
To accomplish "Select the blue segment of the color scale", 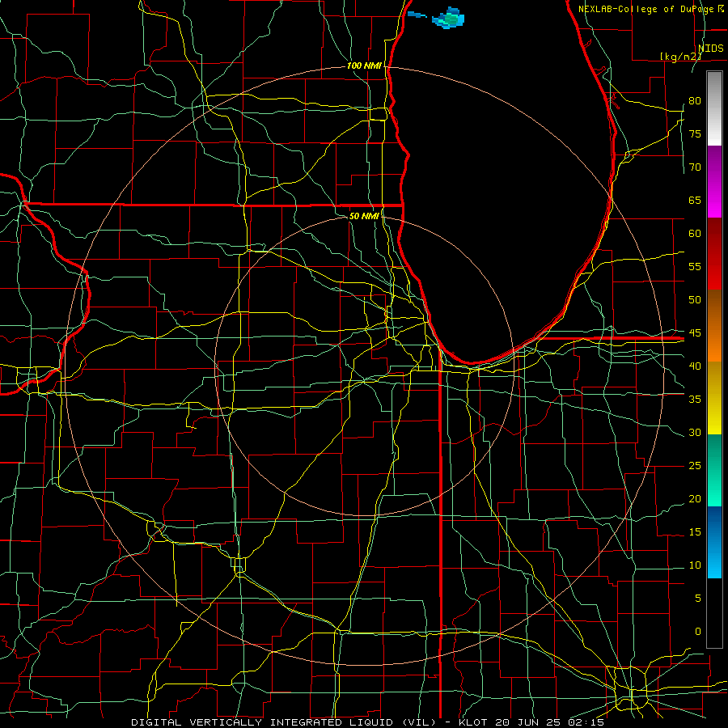I will pyautogui.click(x=714, y=542).
